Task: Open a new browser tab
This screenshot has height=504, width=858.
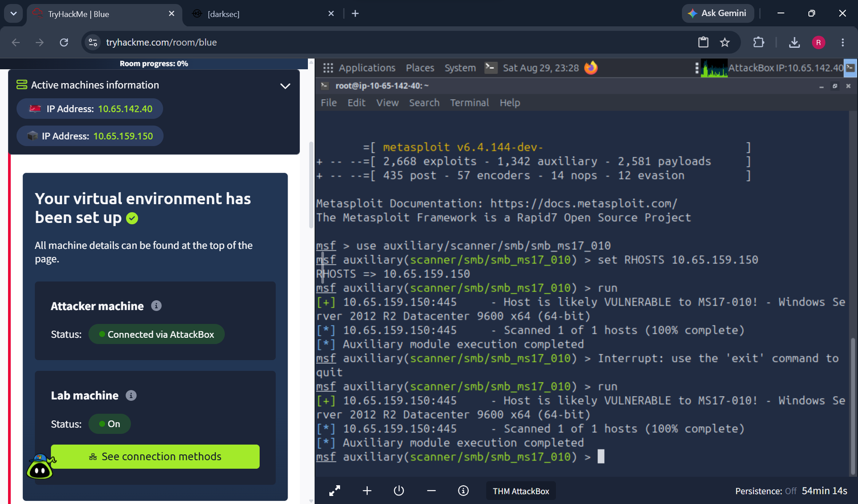Action: 355,13
